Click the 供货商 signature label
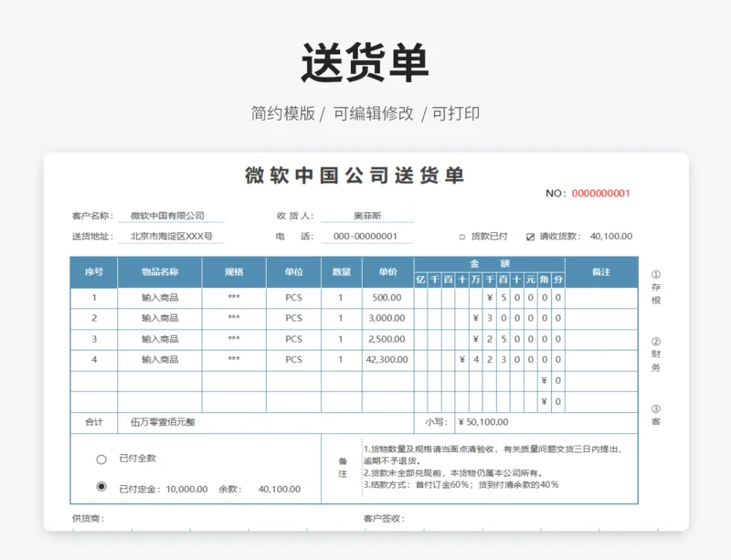This screenshot has height=560, width=731. (x=88, y=519)
